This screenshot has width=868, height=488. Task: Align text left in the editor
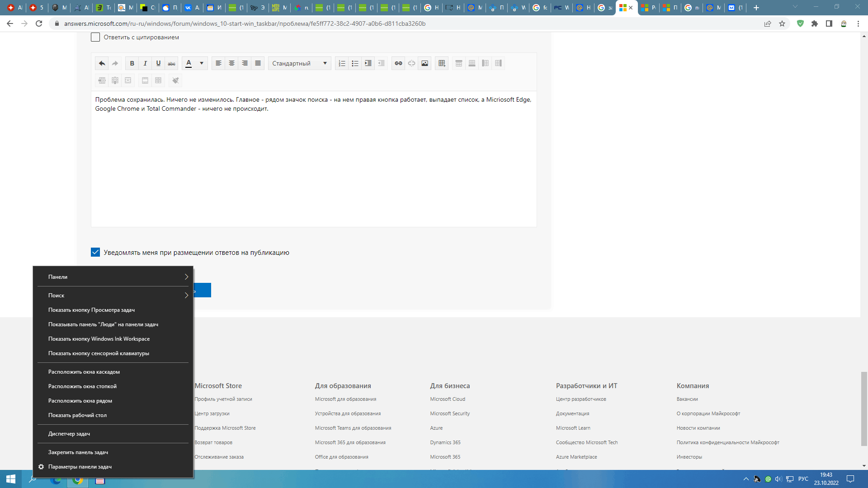point(218,63)
